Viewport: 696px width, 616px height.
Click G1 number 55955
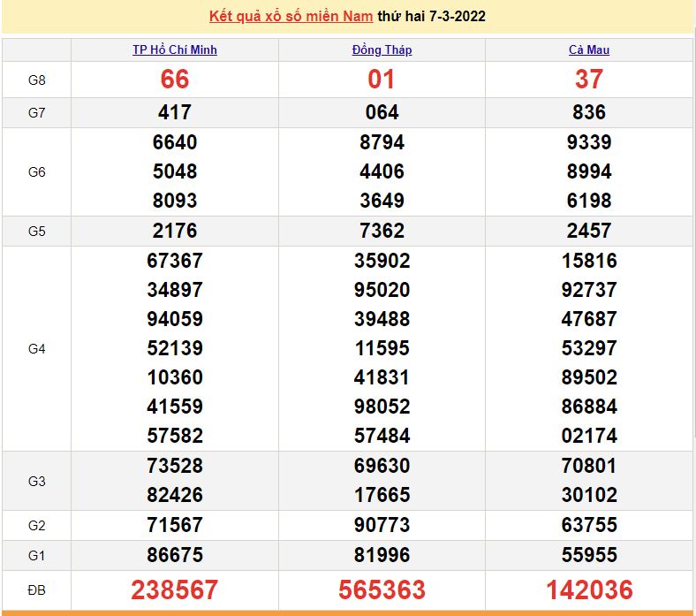[589, 555]
